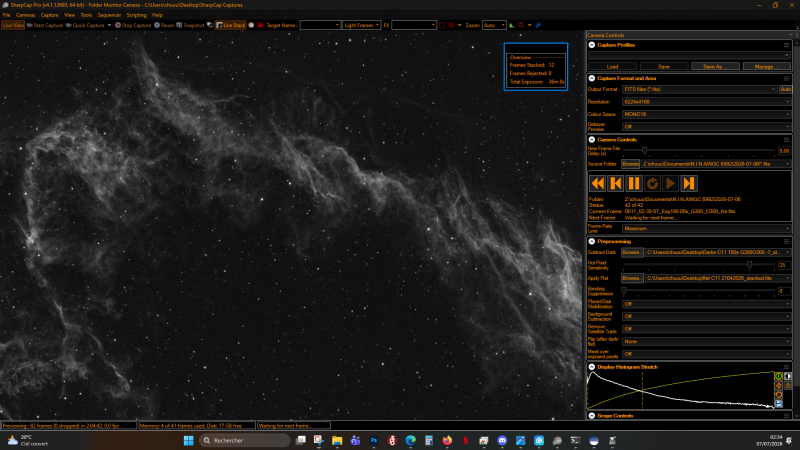Pause folder monitor playback
This screenshot has width=800, height=450.
tap(634, 183)
